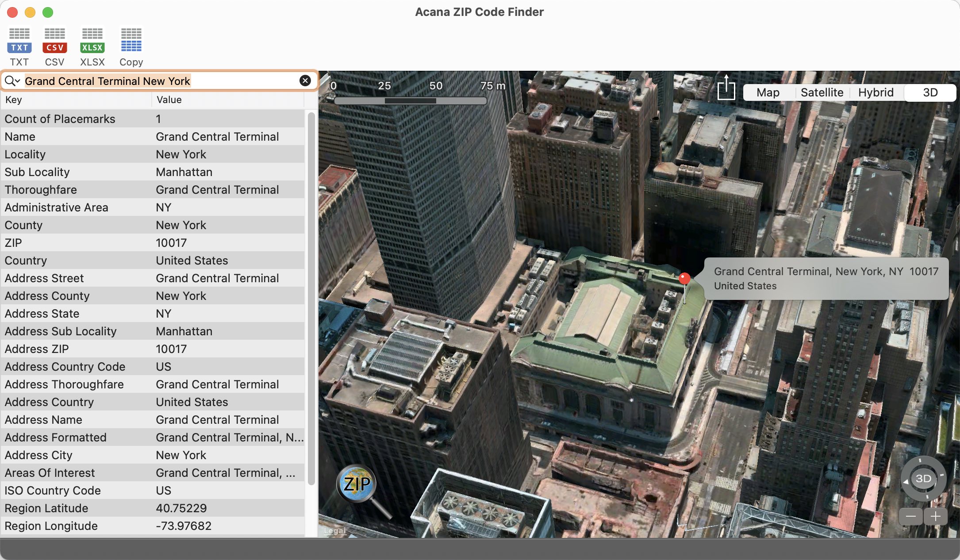
Task: Click the Key column header
Action: (x=76, y=100)
